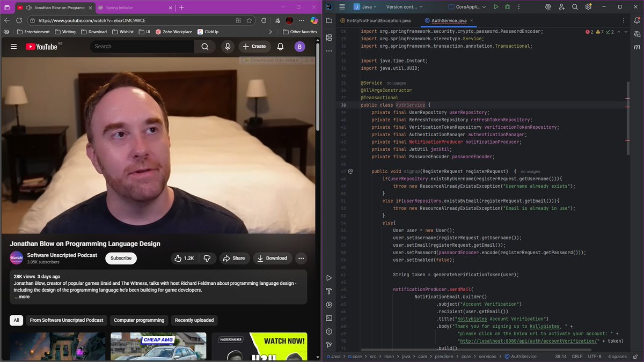This screenshot has width=644, height=362.
Task: Open more video actions ellipsis
Action: (301, 258)
